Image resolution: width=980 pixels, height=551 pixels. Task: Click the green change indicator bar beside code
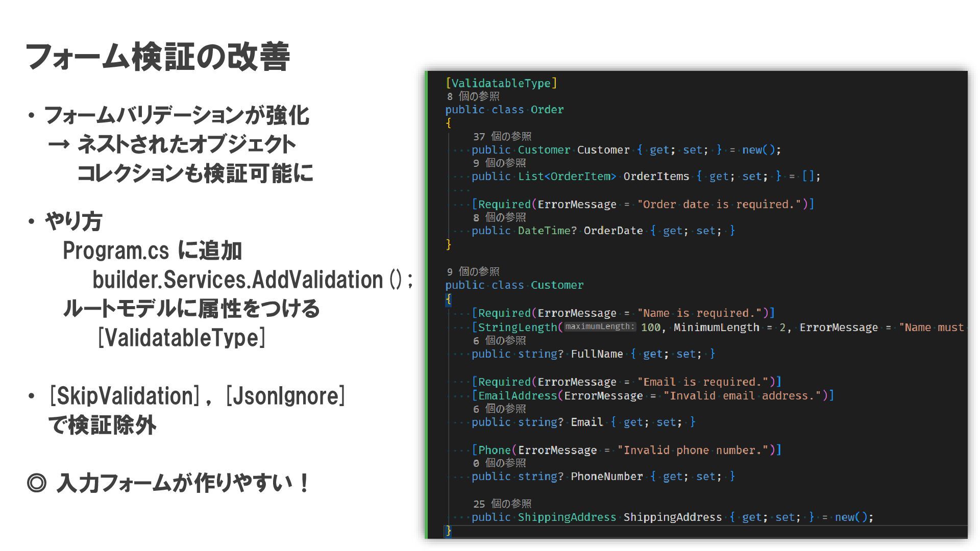pos(426,306)
